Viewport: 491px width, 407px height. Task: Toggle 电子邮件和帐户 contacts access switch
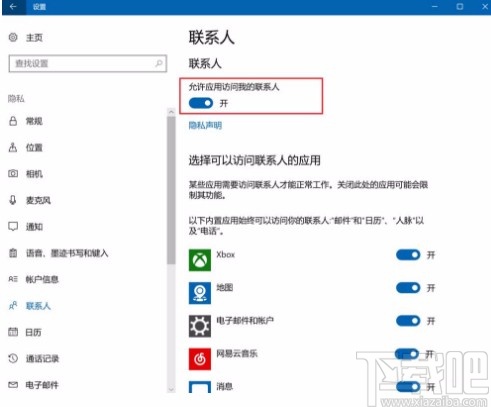408,321
